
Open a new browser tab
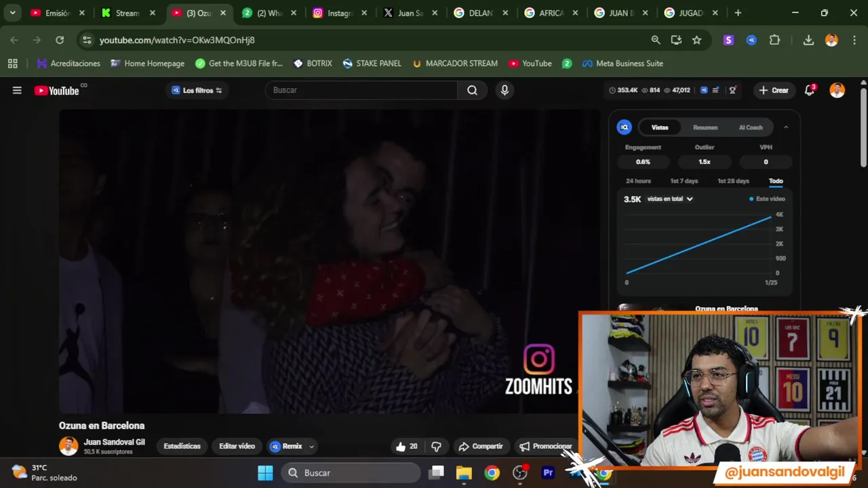(x=738, y=12)
